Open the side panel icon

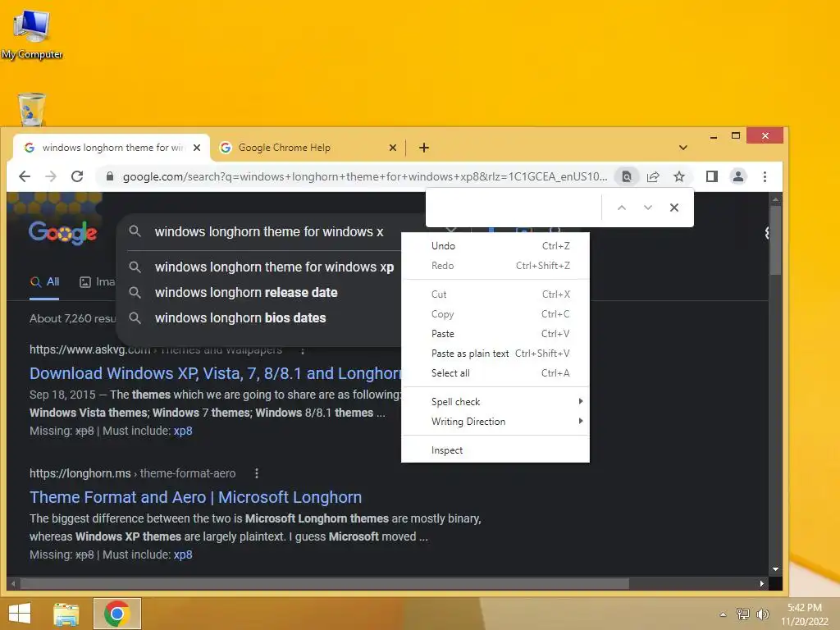pyautogui.click(x=711, y=176)
